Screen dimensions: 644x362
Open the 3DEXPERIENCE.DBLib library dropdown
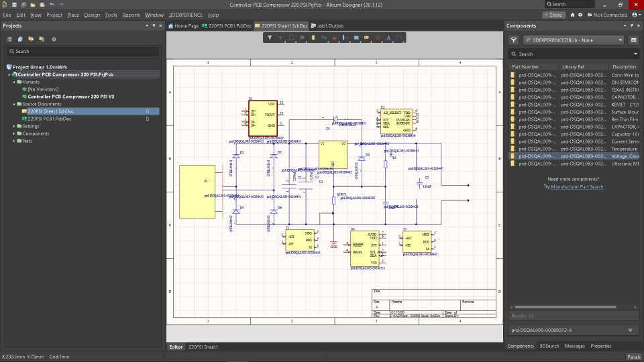[574, 40]
